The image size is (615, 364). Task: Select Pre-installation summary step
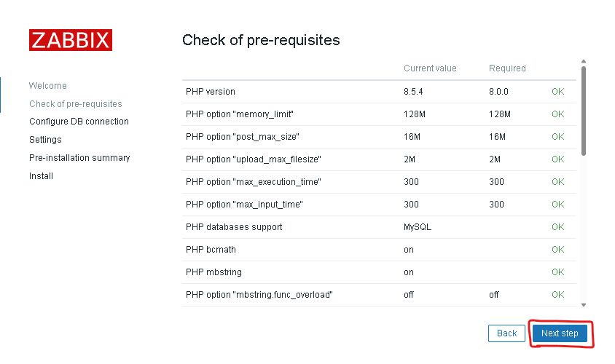pos(79,158)
